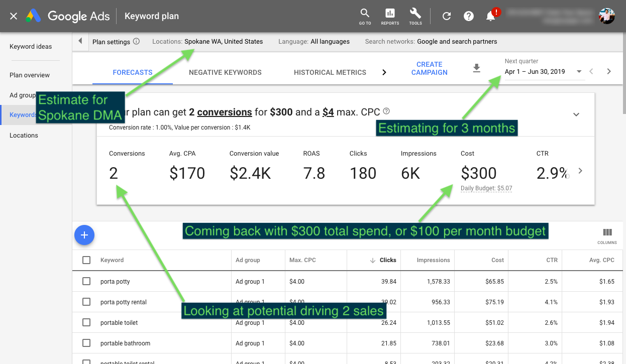Collapse the sidebar with the left triangle

(80, 42)
